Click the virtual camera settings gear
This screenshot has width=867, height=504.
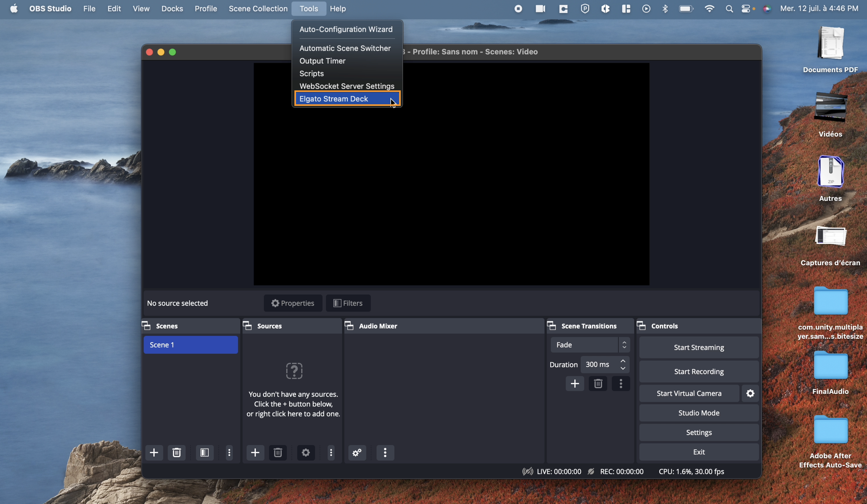[x=750, y=393]
